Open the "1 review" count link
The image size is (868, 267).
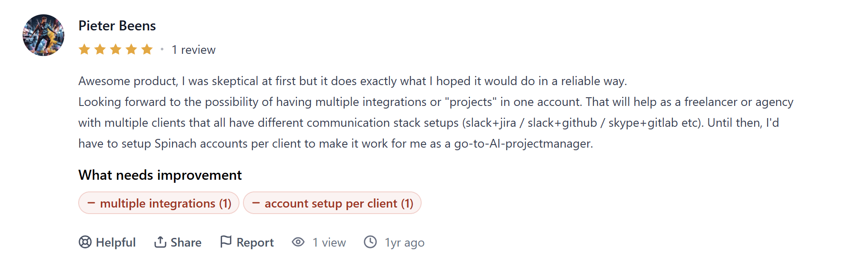click(x=193, y=50)
